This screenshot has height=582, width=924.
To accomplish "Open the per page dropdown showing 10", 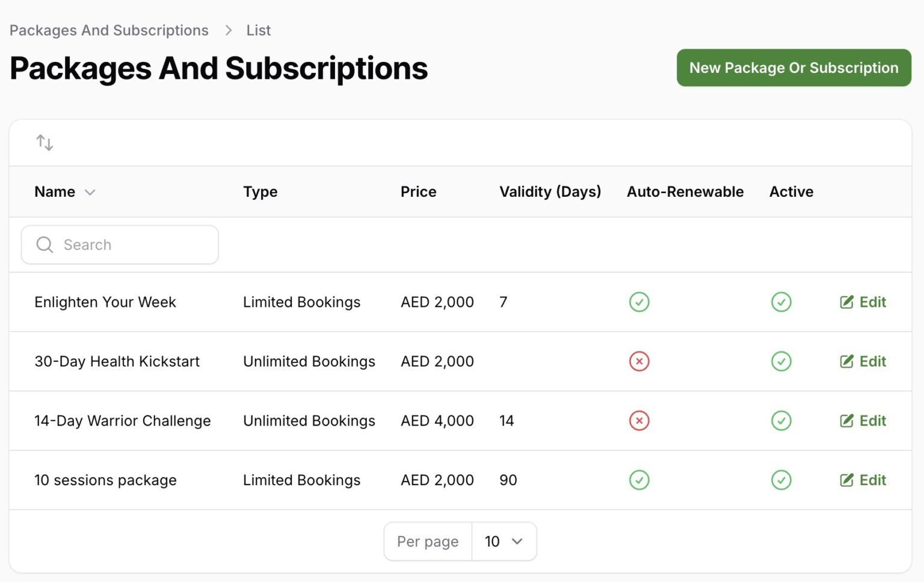I will (504, 541).
